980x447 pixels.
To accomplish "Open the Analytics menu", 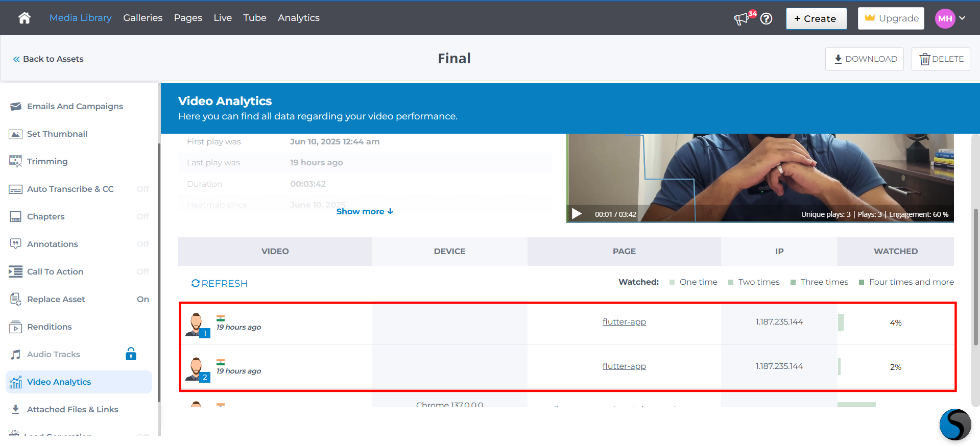I will coord(299,18).
